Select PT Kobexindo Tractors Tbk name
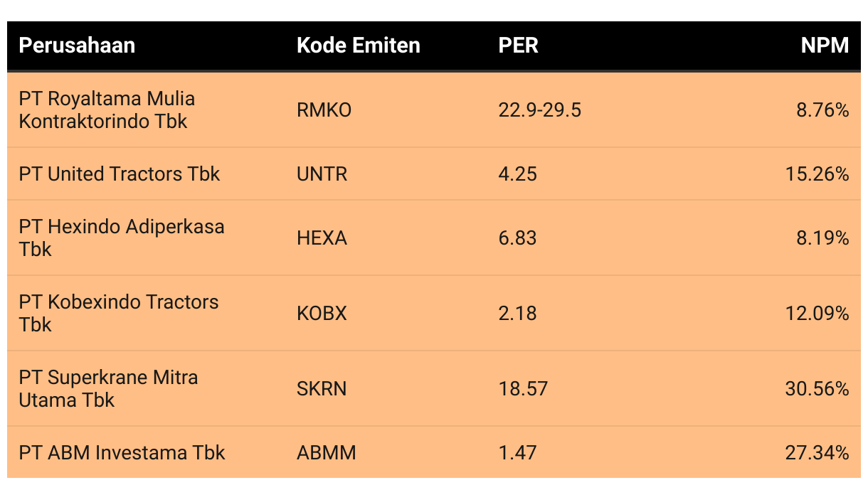Image resolution: width=868 pixels, height=485 pixels. (x=118, y=313)
